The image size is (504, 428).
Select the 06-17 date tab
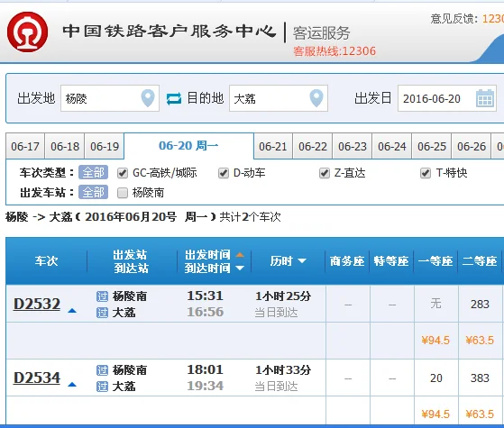pyautogui.click(x=25, y=146)
